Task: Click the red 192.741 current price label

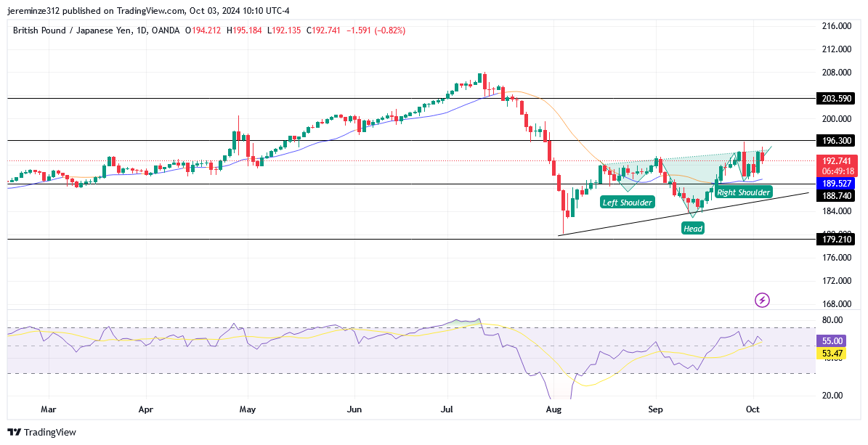Action: (835, 160)
